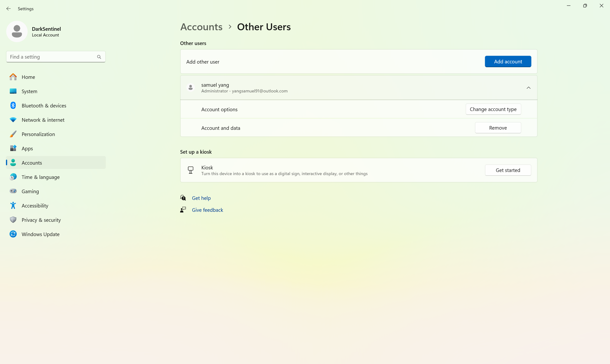
Task: Select Apps in the sidebar
Action: [x=56, y=148]
